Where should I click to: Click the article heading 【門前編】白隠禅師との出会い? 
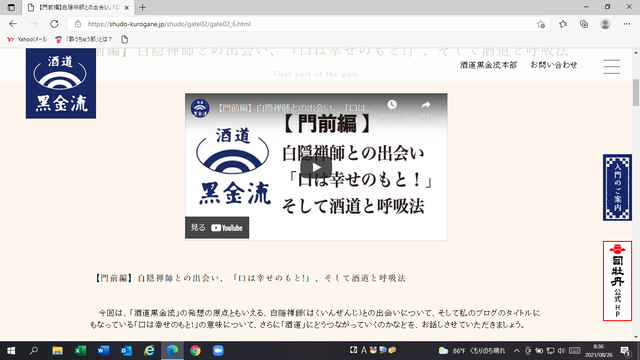pos(250,278)
